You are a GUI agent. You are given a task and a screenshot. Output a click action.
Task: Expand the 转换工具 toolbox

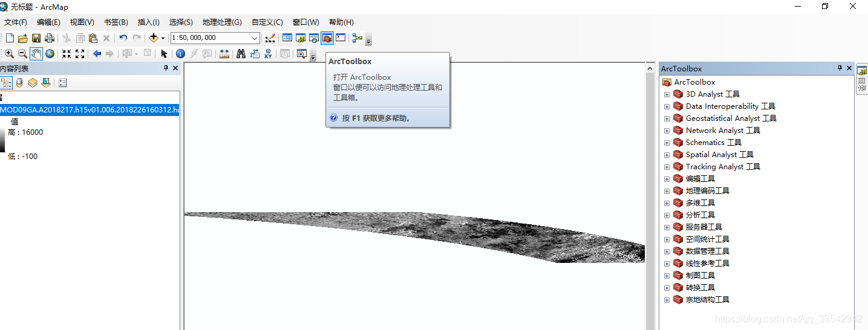pos(667,288)
